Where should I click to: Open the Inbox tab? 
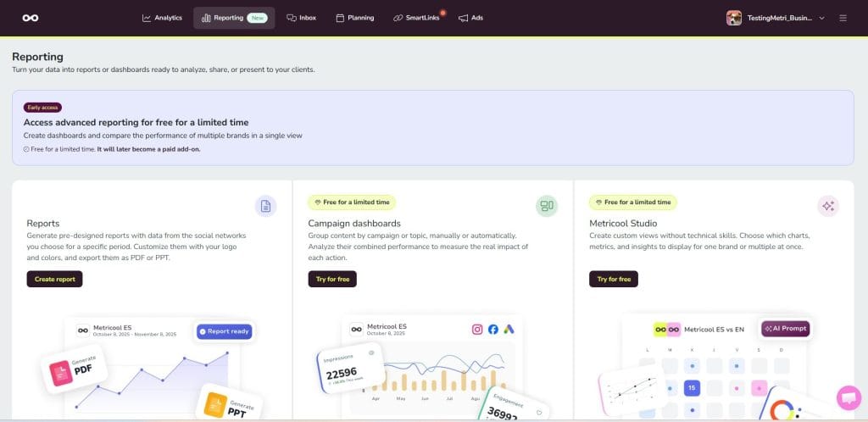[301, 18]
